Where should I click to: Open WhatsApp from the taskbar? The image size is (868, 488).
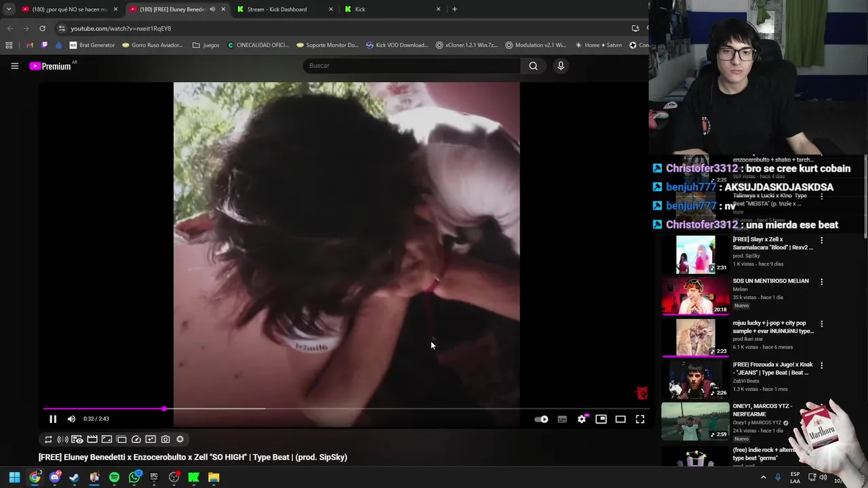pyautogui.click(x=134, y=477)
